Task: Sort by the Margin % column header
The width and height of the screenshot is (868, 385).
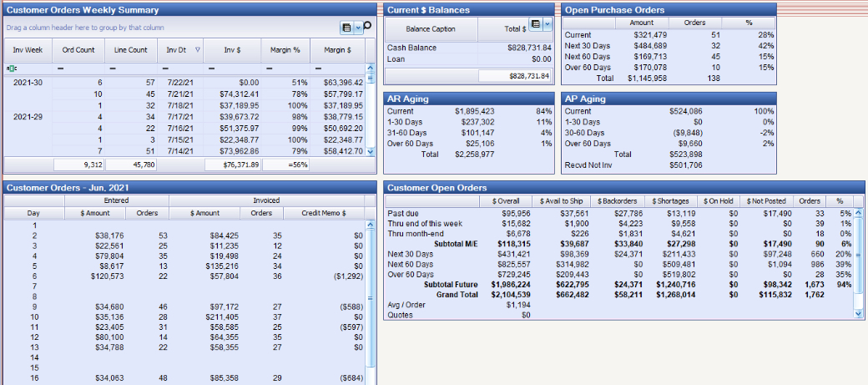Action: pyautogui.click(x=285, y=50)
